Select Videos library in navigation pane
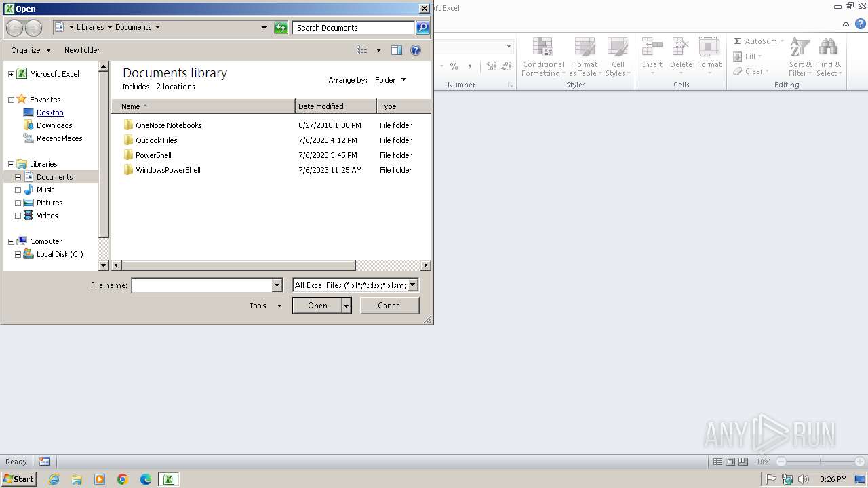 pos(47,216)
